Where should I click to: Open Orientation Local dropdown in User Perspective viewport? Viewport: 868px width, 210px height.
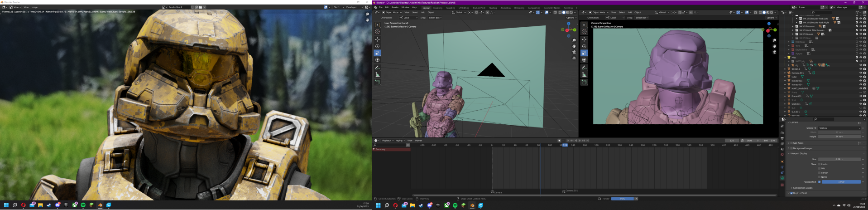pos(408,18)
